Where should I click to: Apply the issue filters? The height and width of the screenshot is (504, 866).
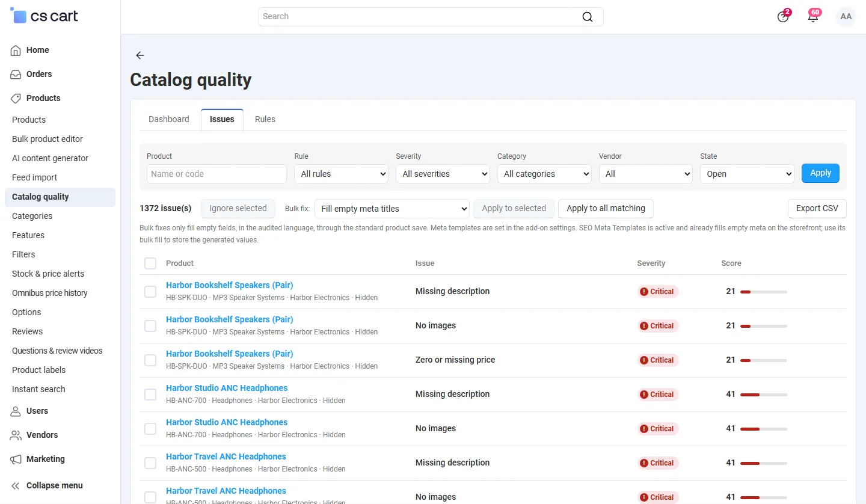click(x=820, y=173)
